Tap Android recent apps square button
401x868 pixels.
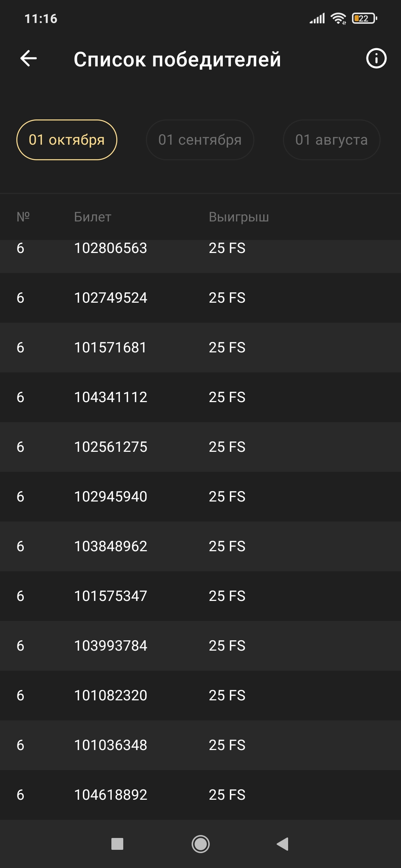pyautogui.click(x=117, y=844)
